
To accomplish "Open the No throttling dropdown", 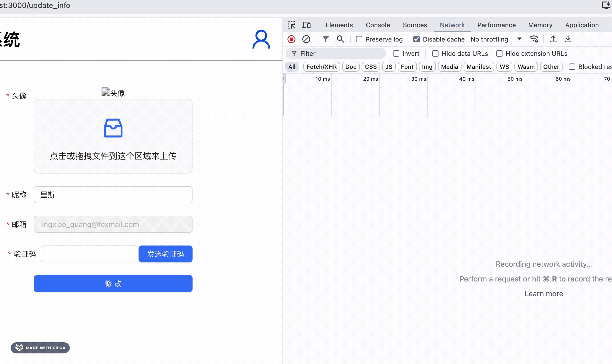I will (x=496, y=39).
